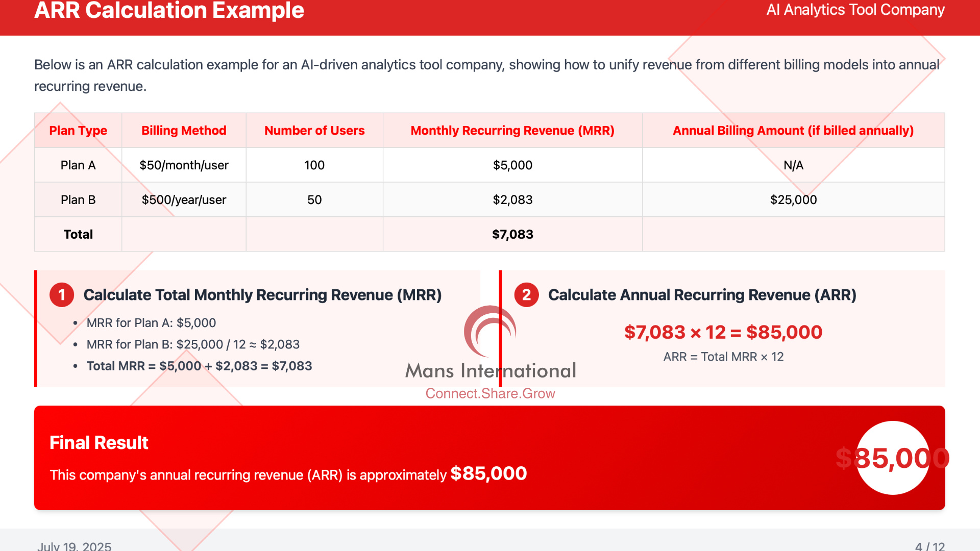Click the 'ARR = Total MRR × 12' caption

723,357
